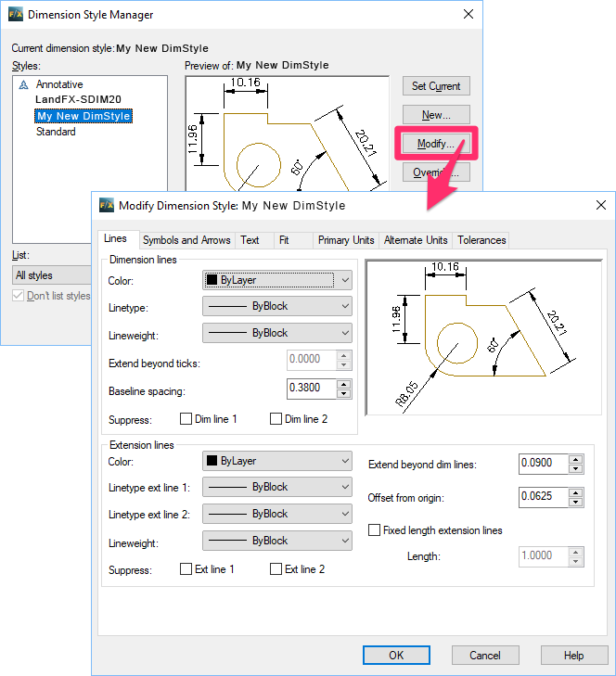
Task: Click OK in Modify Dimension Style
Action: pos(396,656)
